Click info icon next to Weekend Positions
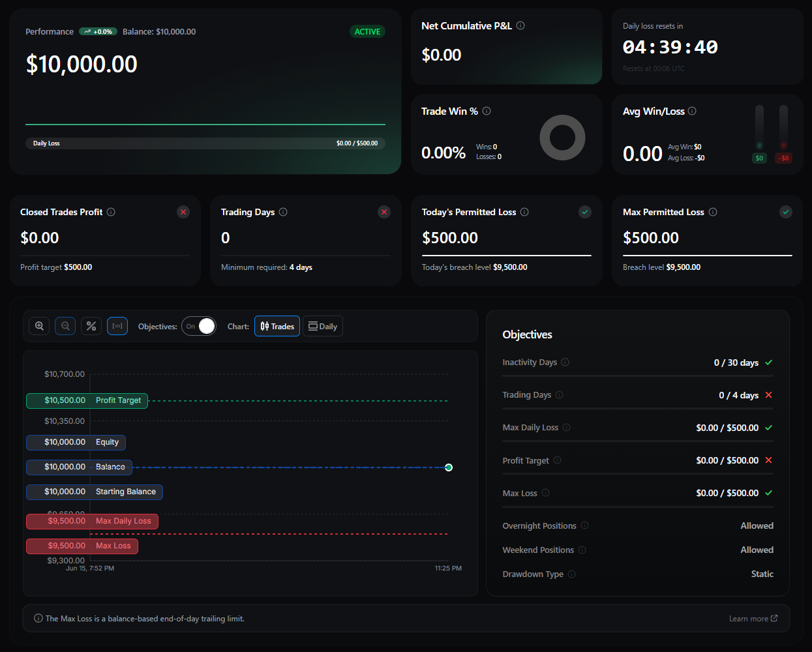 coord(582,550)
